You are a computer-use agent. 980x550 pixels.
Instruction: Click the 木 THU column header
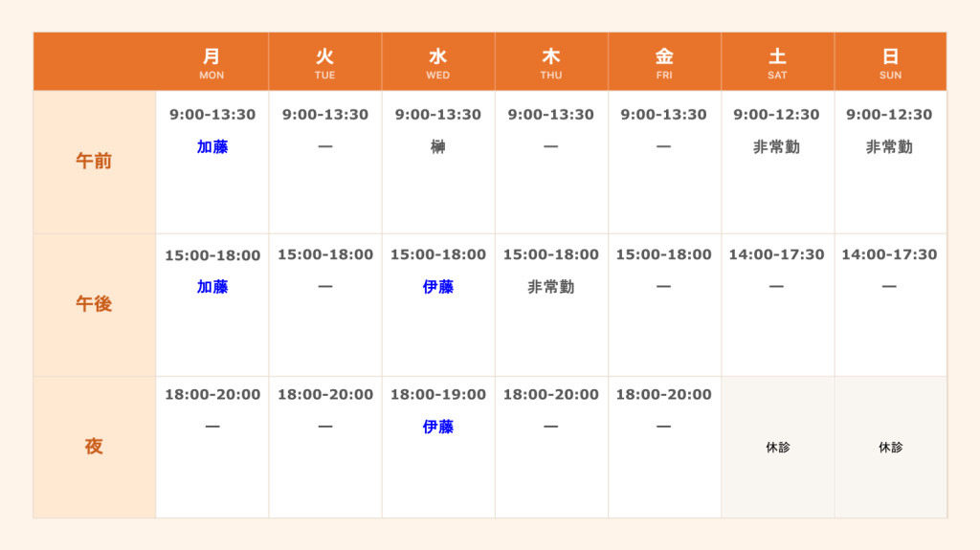click(551, 62)
